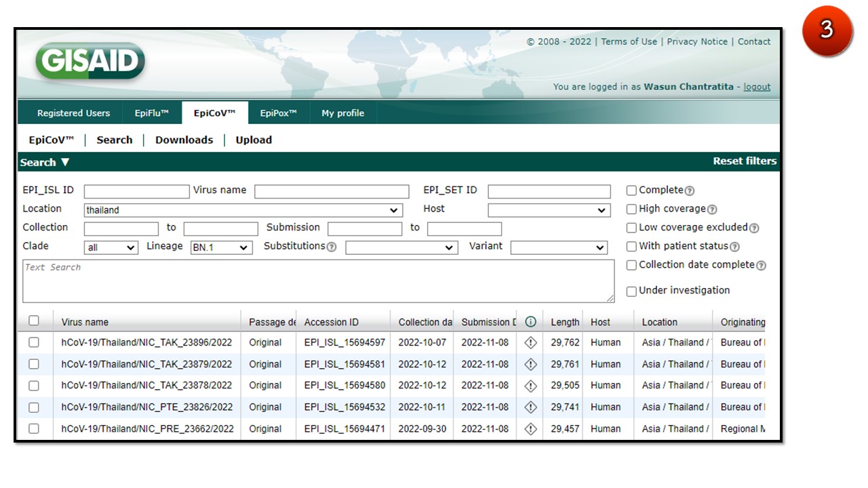868x488 pixels.
Task: Click help icon beside High coverage
Action: pos(712,209)
